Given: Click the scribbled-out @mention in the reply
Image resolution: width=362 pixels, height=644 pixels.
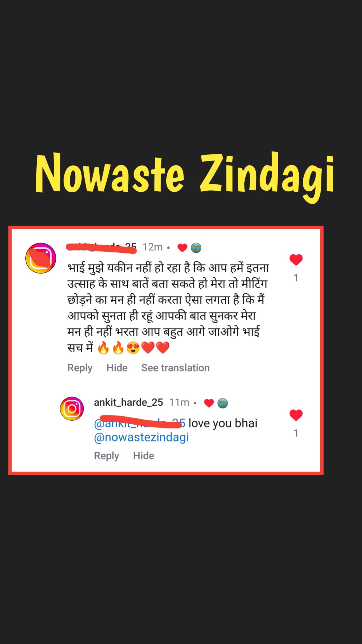Looking at the screenshot, I should pyautogui.click(x=140, y=423).
